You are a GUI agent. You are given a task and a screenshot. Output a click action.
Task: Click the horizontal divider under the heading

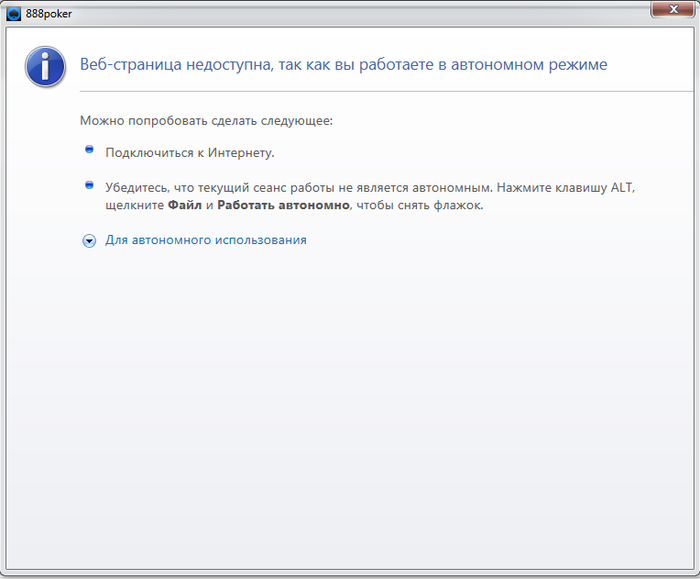click(x=386, y=92)
